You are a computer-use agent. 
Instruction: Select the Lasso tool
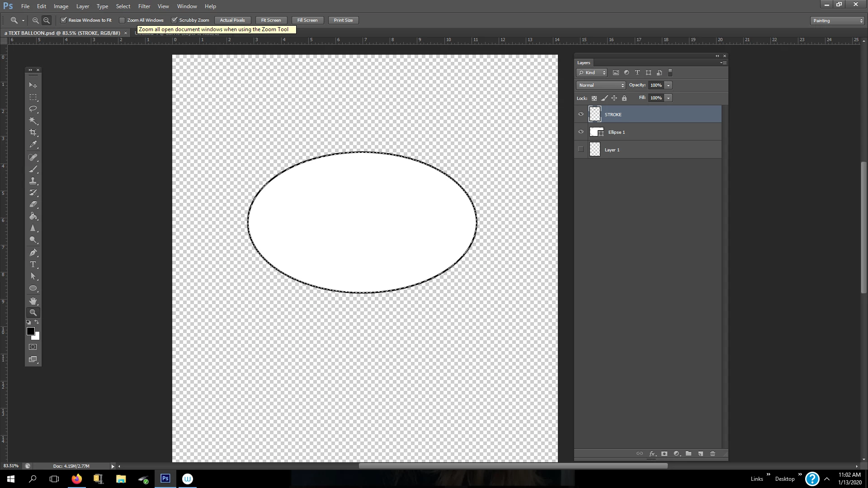point(33,109)
